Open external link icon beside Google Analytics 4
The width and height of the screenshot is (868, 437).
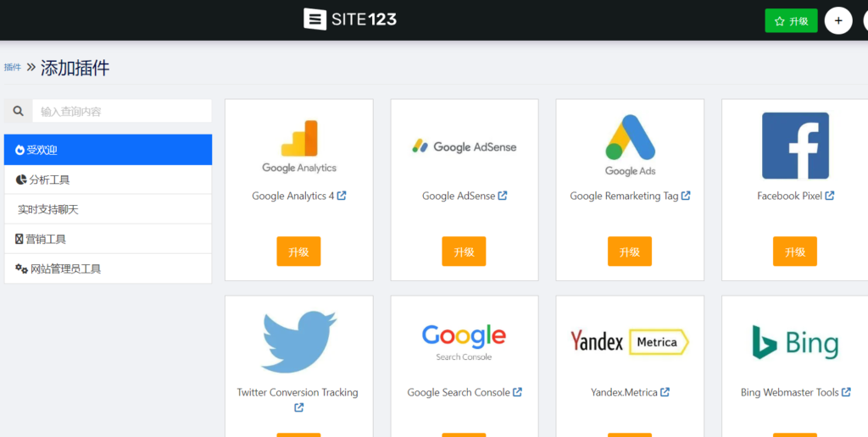[342, 196]
